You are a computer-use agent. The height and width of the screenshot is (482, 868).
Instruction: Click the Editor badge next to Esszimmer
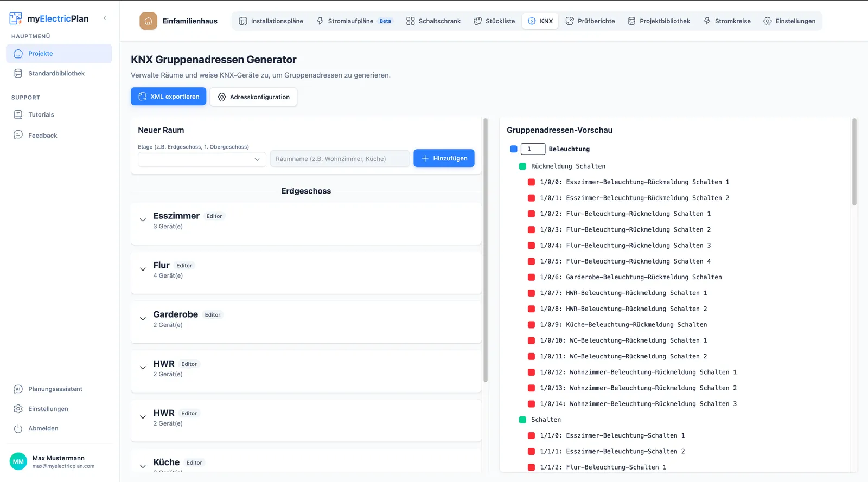pos(214,216)
